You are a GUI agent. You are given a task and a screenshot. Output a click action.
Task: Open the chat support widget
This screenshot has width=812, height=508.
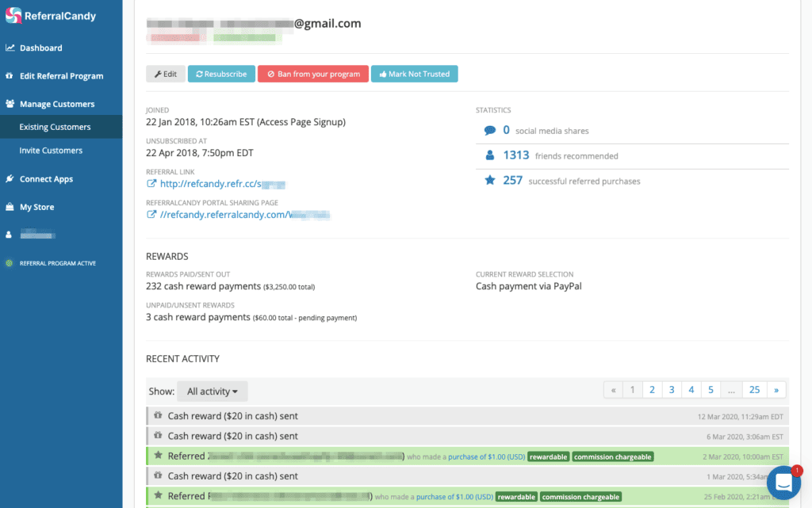(x=783, y=483)
